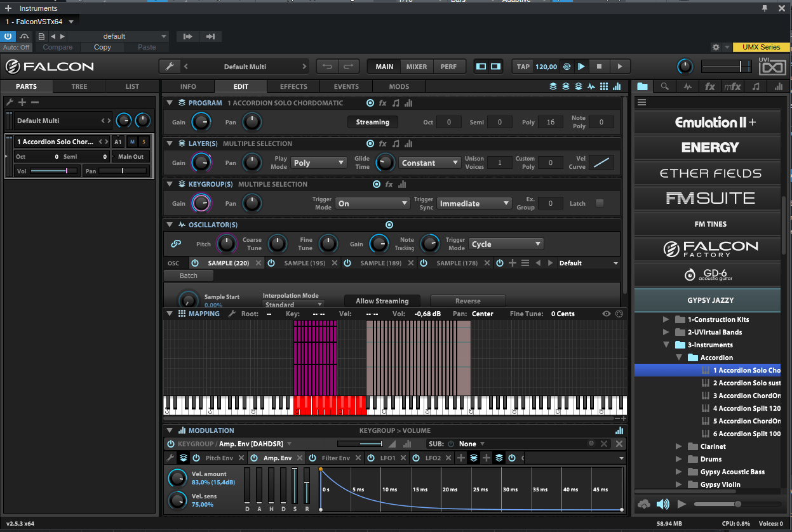Click the speaker auto-preview icon

(663, 504)
